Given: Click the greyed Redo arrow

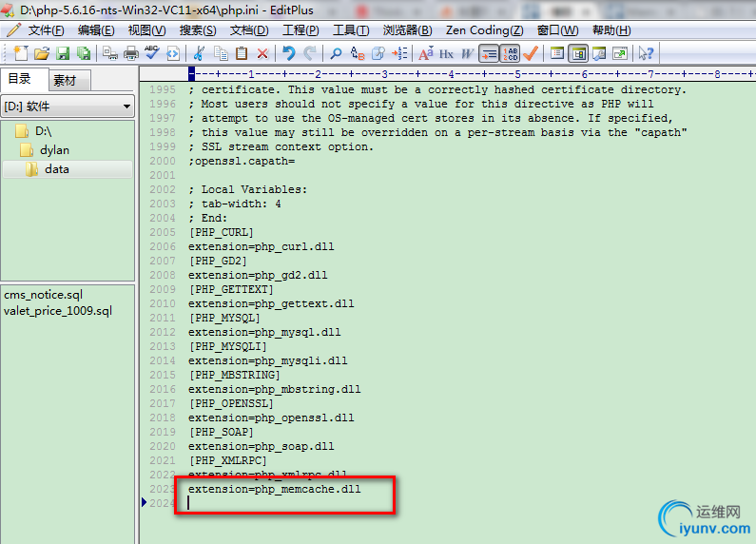Looking at the screenshot, I should tap(310, 53).
